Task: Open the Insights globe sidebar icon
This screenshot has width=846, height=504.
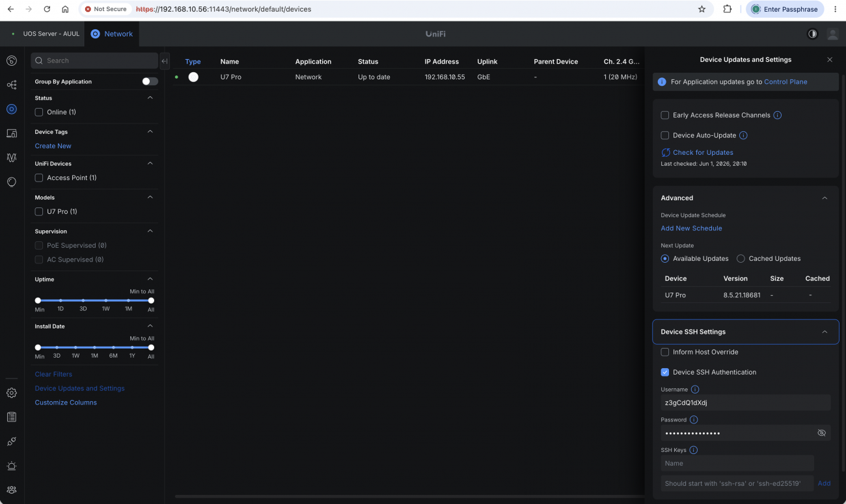Action: tap(12, 182)
